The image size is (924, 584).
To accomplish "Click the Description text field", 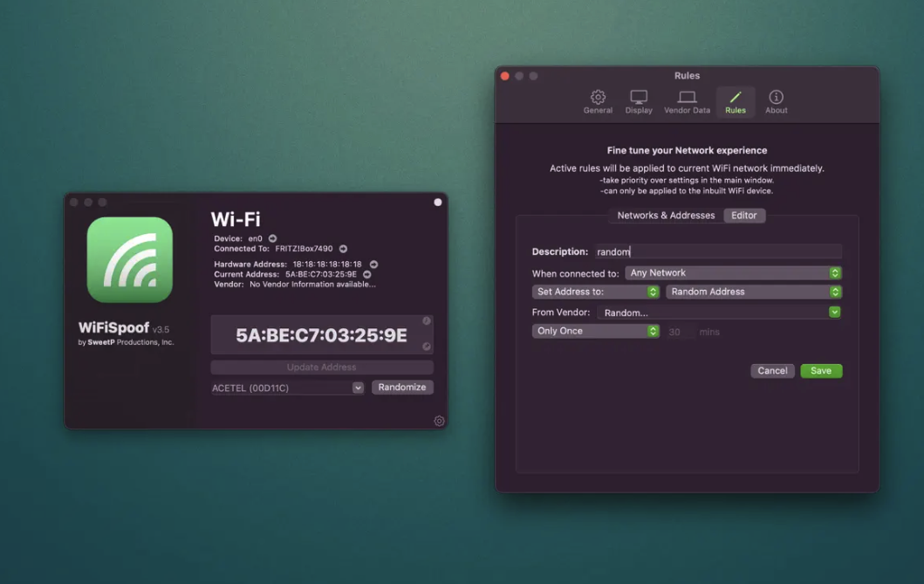I will coord(718,251).
